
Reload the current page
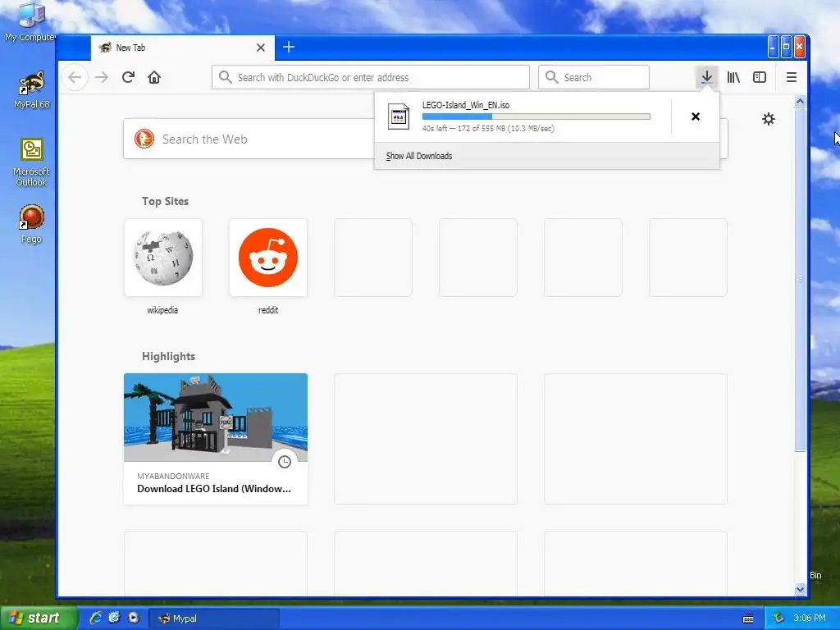click(128, 77)
